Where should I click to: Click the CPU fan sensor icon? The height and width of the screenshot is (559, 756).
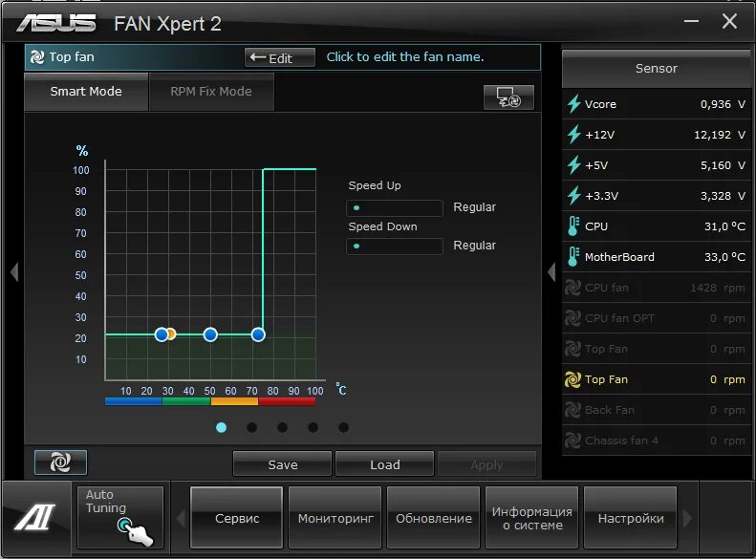(x=572, y=288)
